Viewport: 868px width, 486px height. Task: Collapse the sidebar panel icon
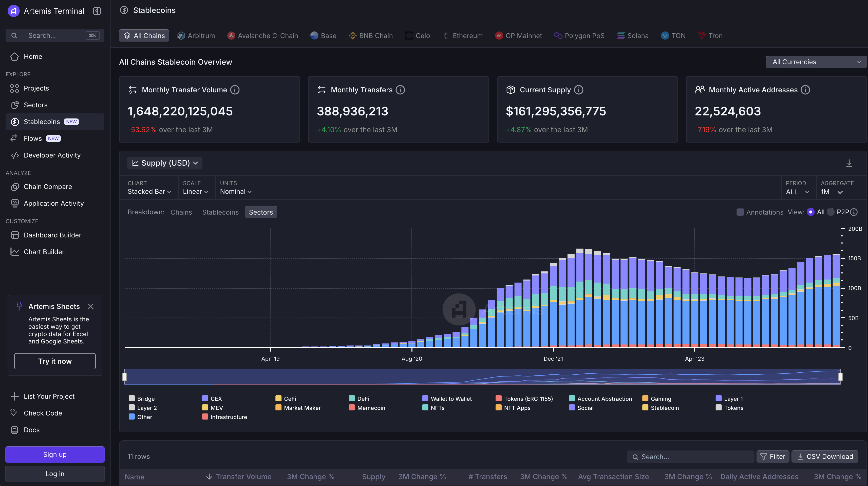[x=97, y=11]
